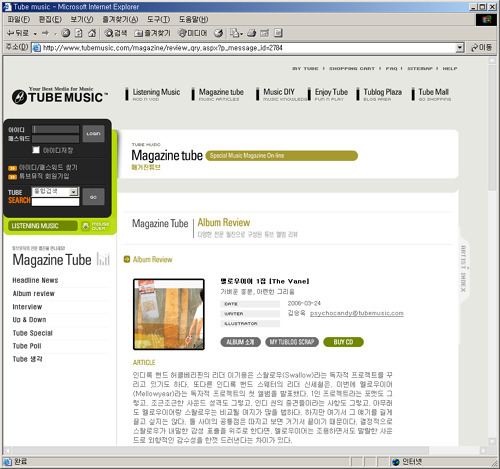Viewport: 500px width, 469px height.
Task: Click the ALBUM 소개 button
Action: click(x=240, y=342)
